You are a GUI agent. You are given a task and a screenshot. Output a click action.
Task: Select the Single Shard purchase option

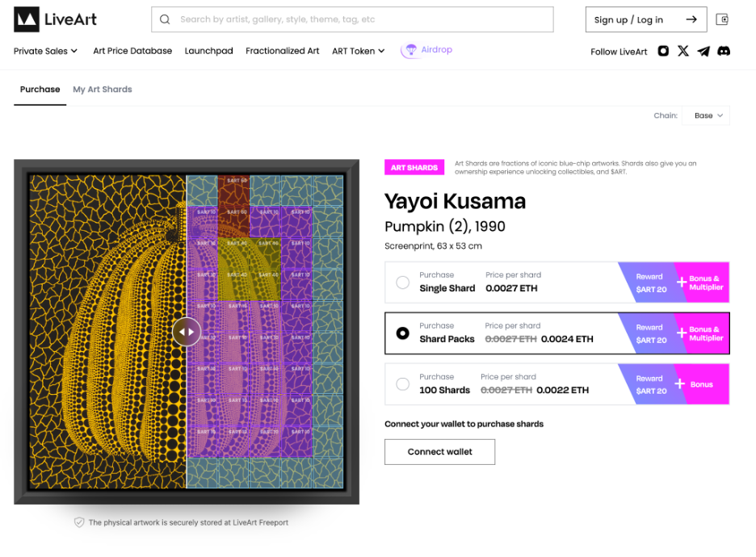tap(402, 283)
